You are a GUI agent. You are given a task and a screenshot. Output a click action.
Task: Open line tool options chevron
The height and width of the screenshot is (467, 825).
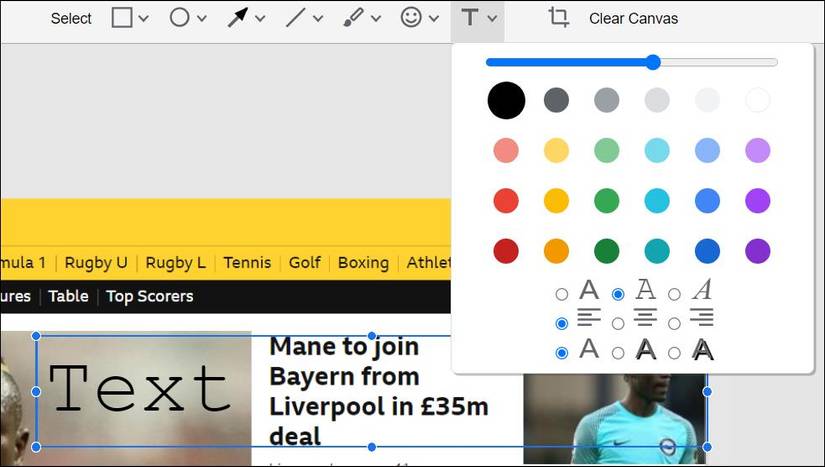click(x=318, y=18)
